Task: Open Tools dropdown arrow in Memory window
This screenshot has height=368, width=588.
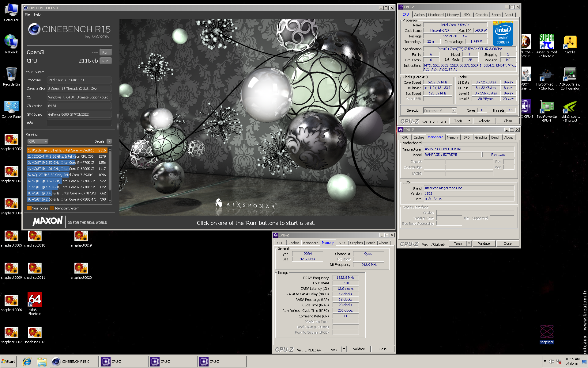Action: [344, 349]
